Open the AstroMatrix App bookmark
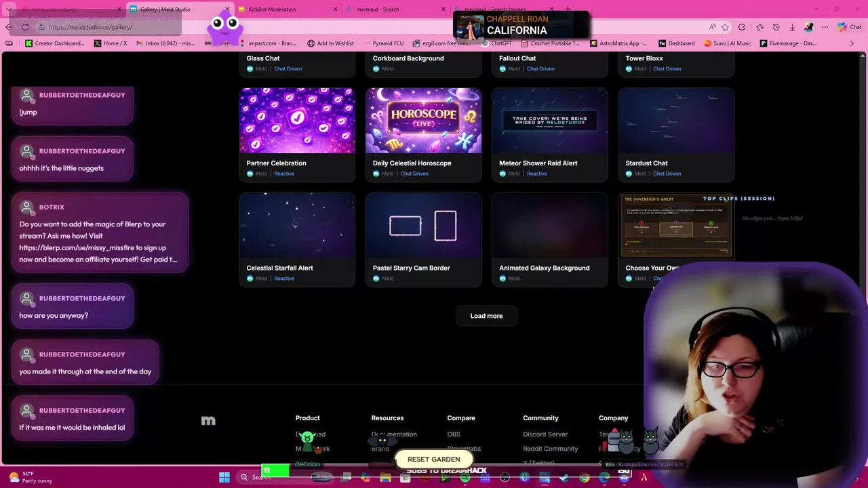The height and width of the screenshot is (488, 868). [x=618, y=43]
